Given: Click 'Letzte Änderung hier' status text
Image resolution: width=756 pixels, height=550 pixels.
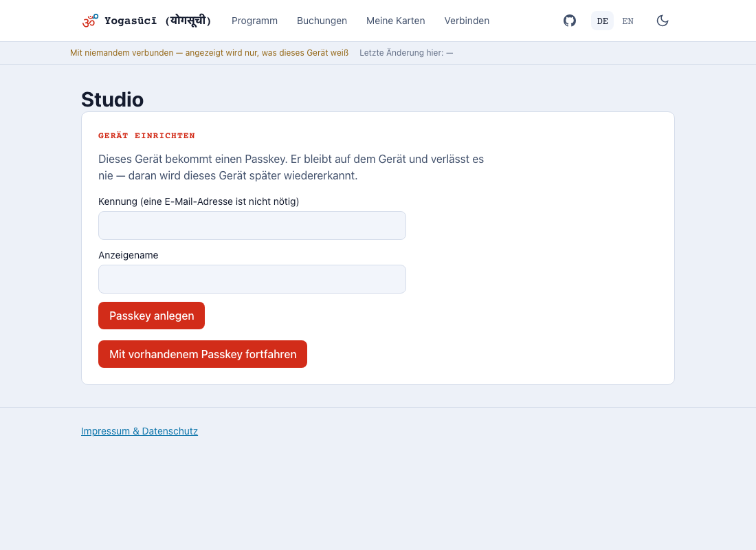Looking at the screenshot, I should [x=406, y=53].
